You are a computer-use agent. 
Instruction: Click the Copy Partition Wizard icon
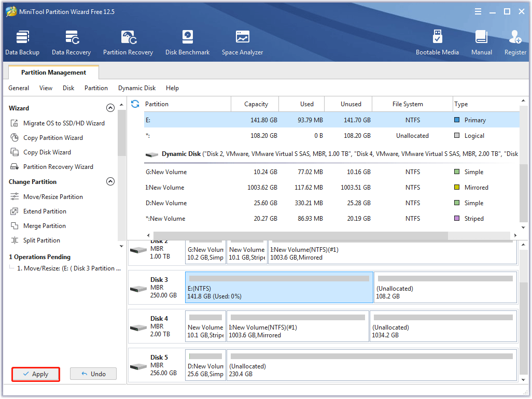[x=14, y=138]
